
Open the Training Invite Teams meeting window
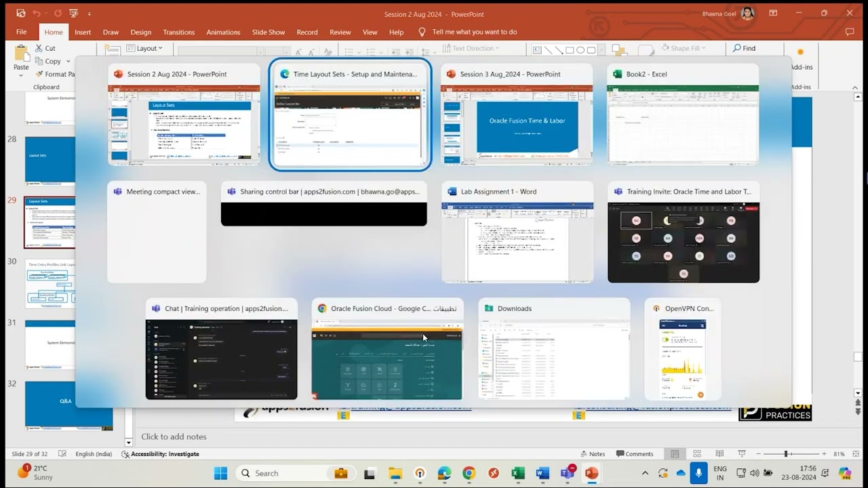click(684, 232)
